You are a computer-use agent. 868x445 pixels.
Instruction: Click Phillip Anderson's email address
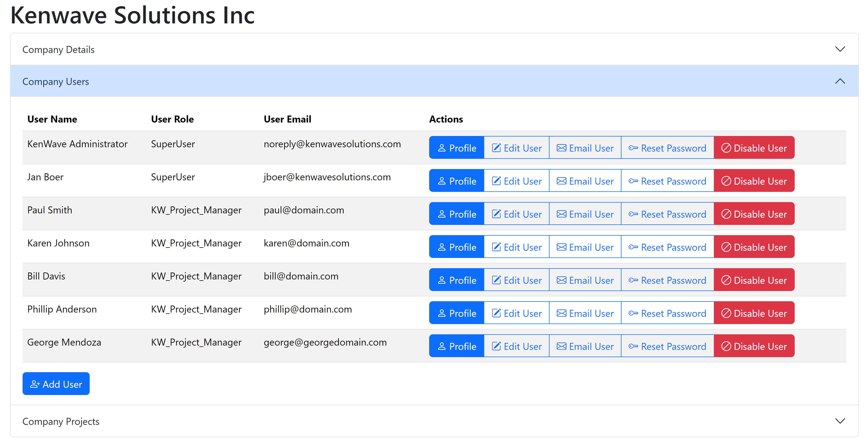coord(308,309)
